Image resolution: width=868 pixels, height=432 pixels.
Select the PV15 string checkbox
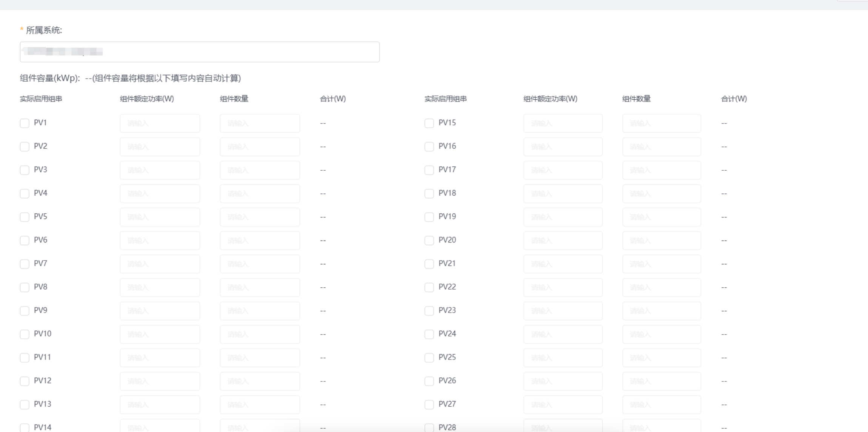(429, 123)
